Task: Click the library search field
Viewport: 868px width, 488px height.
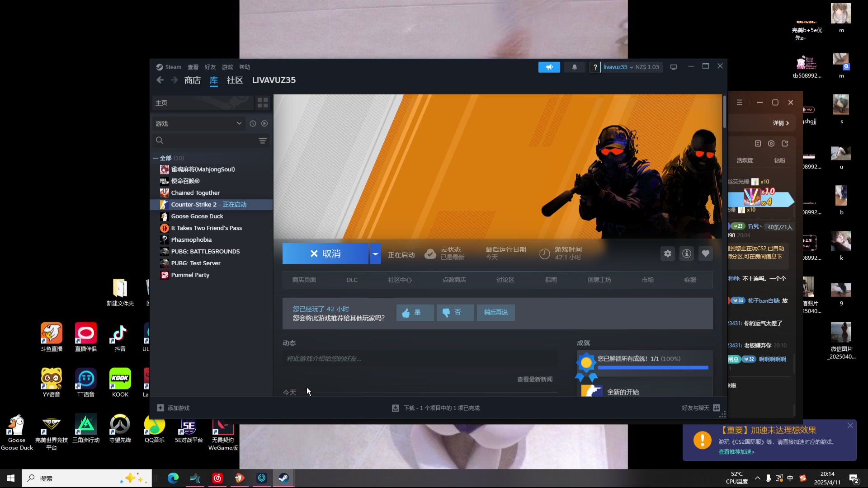Action: point(206,141)
